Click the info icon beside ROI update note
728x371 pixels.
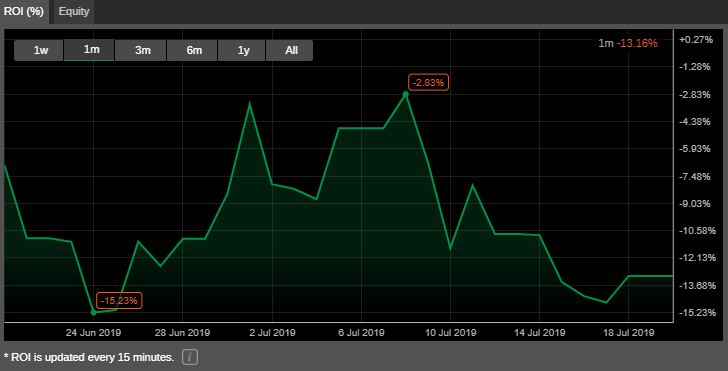190,358
